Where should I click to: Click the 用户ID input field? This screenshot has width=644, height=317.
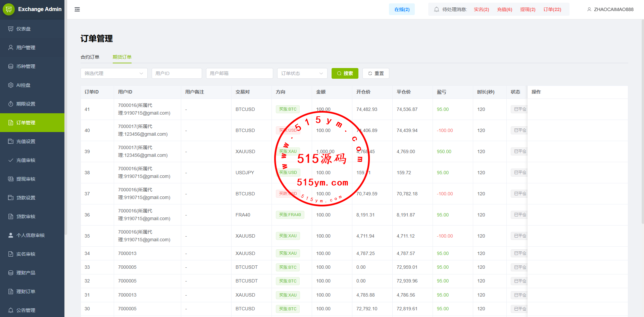coord(177,73)
